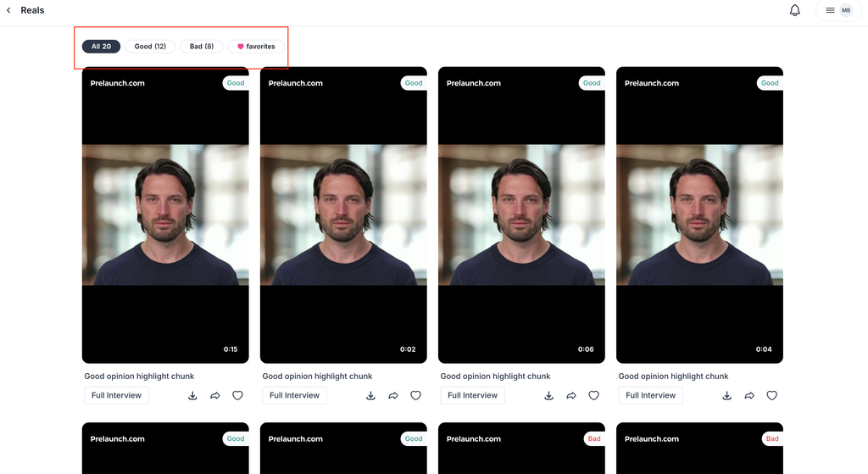868x474 pixels.
Task: Share the third video (0:06)
Action: pos(571,395)
